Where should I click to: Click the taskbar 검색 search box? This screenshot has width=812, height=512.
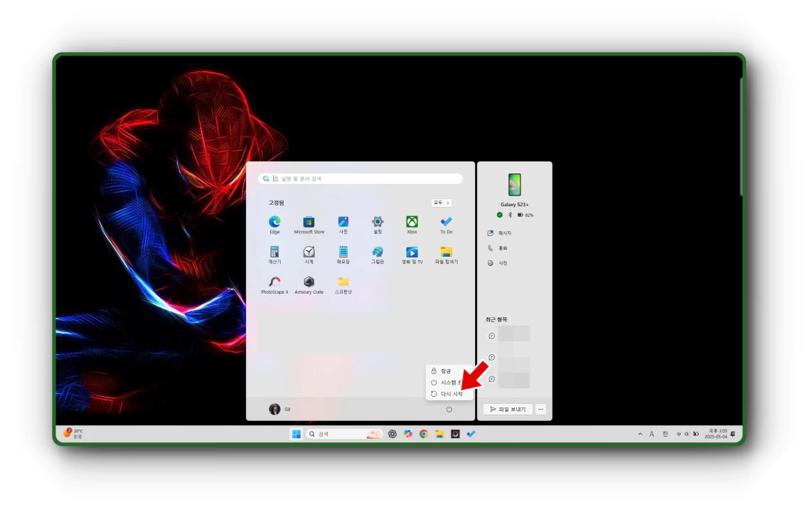pos(344,434)
